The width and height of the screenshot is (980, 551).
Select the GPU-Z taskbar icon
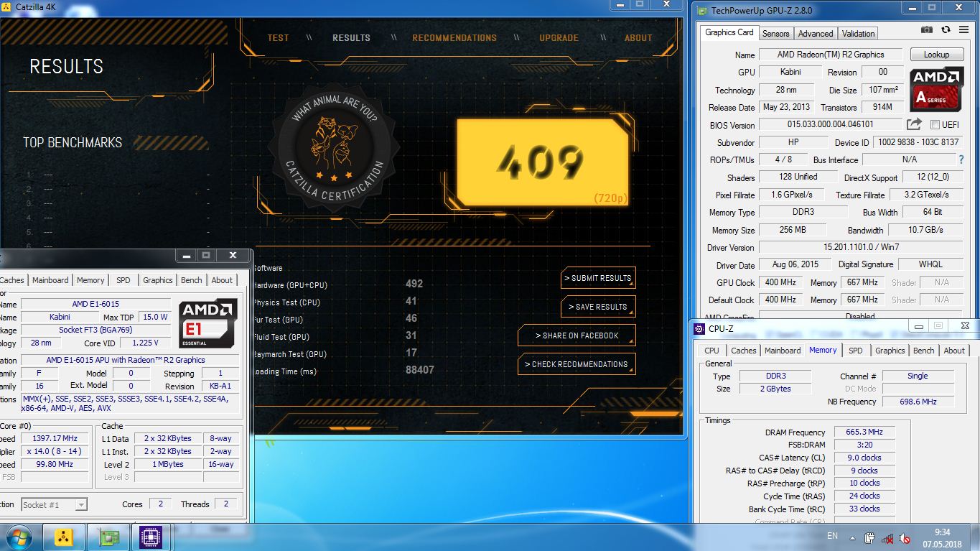coord(108,537)
